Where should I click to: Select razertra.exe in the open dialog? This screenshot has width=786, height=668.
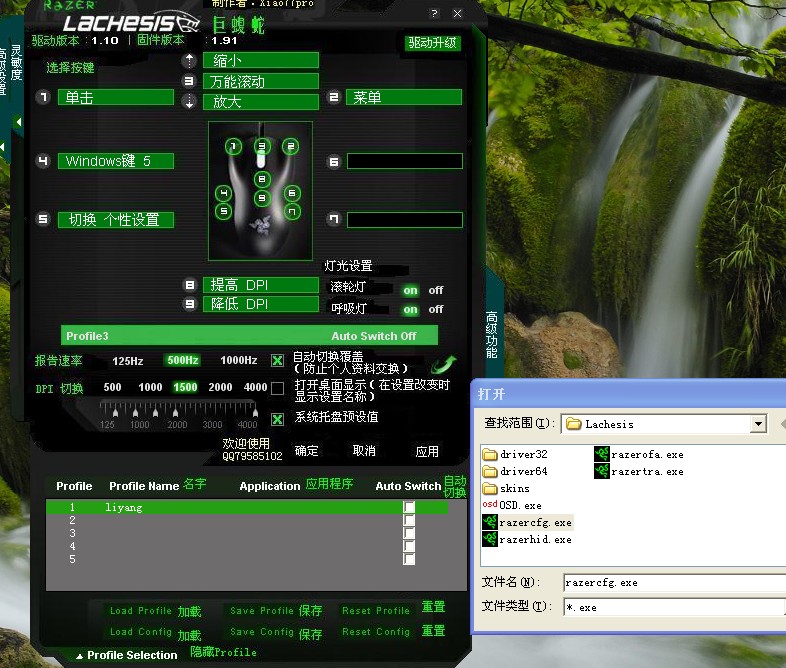click(x=639, y=472)
